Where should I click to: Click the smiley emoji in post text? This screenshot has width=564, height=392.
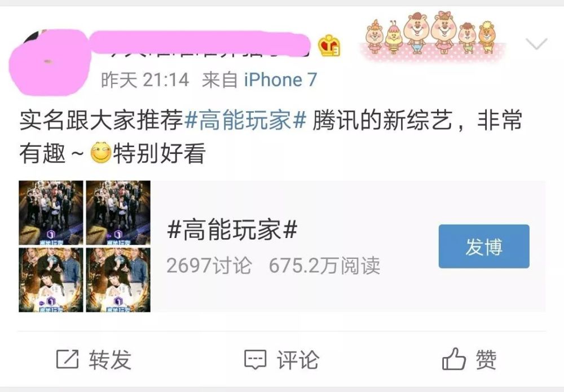click(x=100, y=152)
